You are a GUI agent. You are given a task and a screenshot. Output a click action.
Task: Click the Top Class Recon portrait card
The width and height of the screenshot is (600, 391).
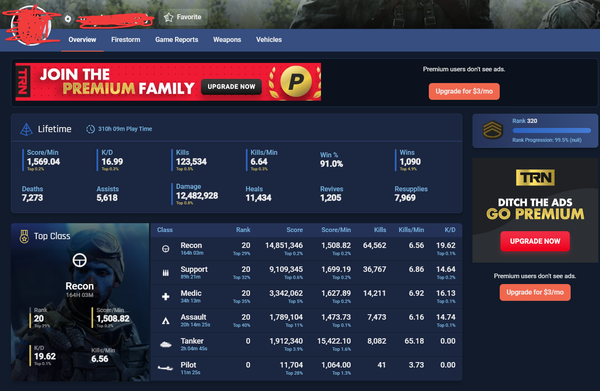coord(80,302)
